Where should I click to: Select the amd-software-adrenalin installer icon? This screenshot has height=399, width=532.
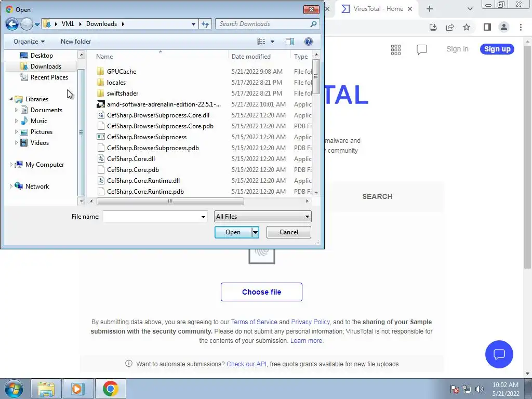(x=100, y=104)
